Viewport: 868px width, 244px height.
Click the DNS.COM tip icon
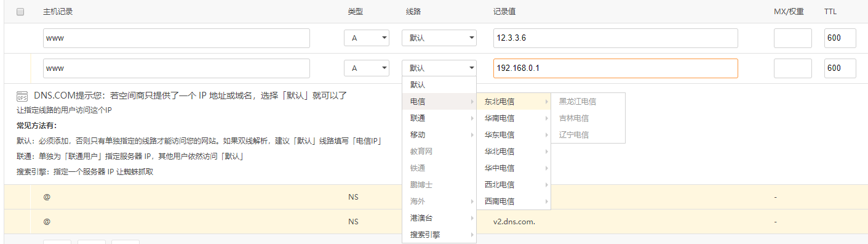click(x=22, y=96)
